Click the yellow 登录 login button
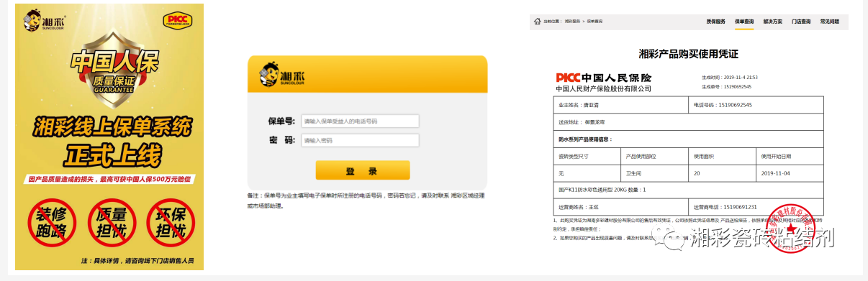Image resolution: width=868 pixels, height=281 pixels. tap(362, 170)
